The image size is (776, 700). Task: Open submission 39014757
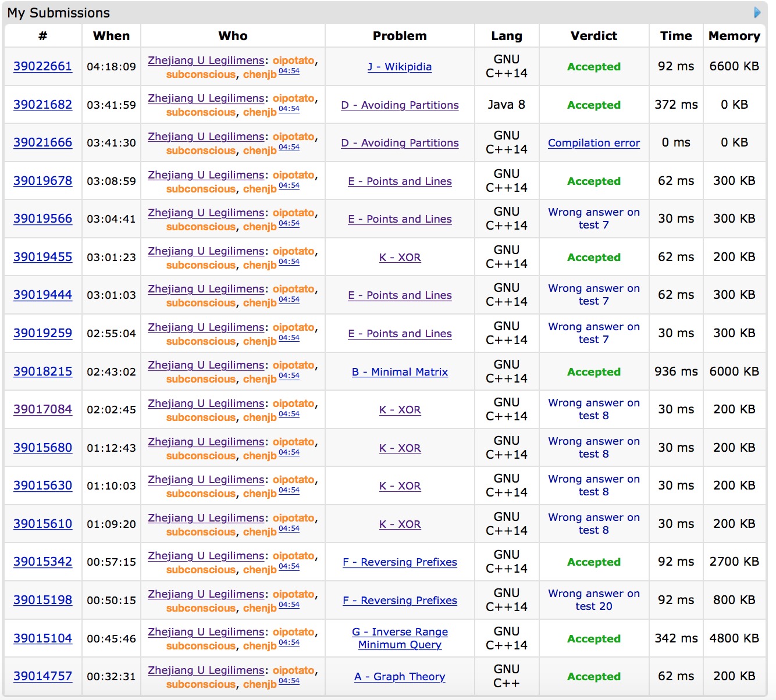[x=42, y=676]
